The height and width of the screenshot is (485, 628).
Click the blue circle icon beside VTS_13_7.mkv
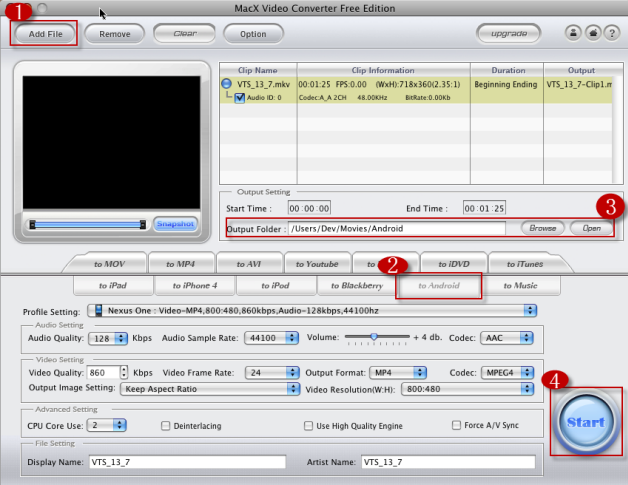pos(227,84)
